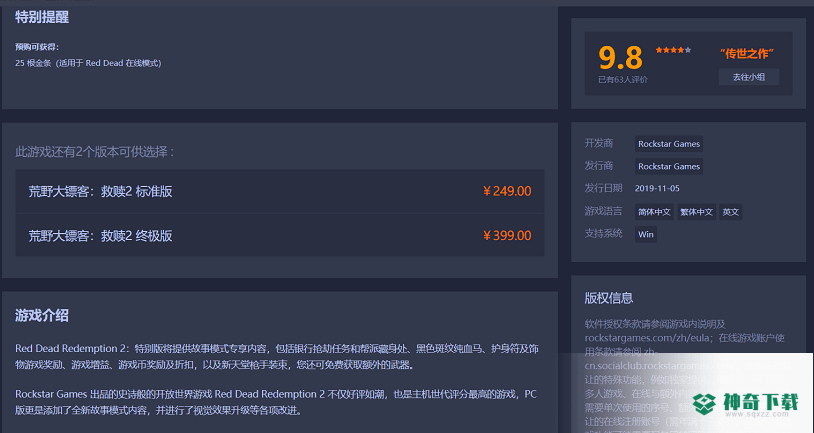
Task: Click the 25 根金条 pre-order bonus line
Action: [88, 63]
